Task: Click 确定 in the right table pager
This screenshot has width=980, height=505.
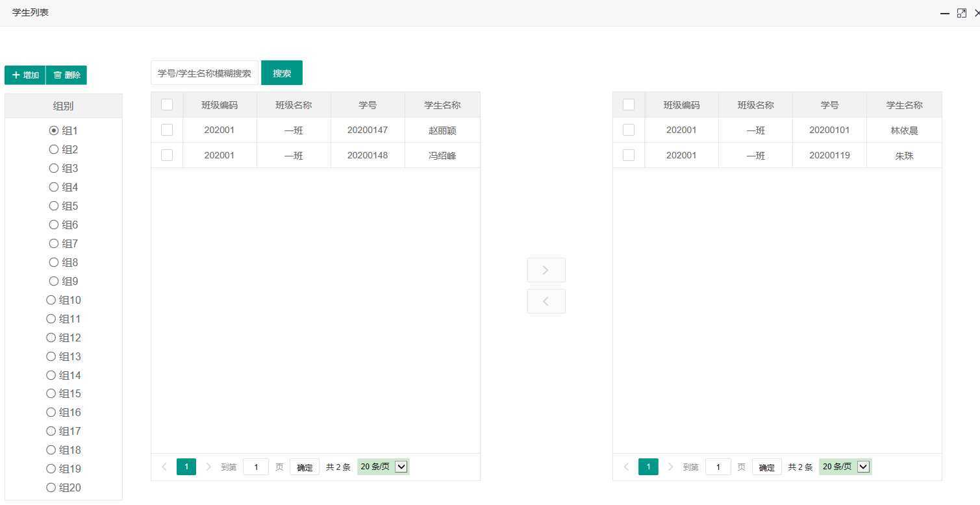Action: coord(766,467)
